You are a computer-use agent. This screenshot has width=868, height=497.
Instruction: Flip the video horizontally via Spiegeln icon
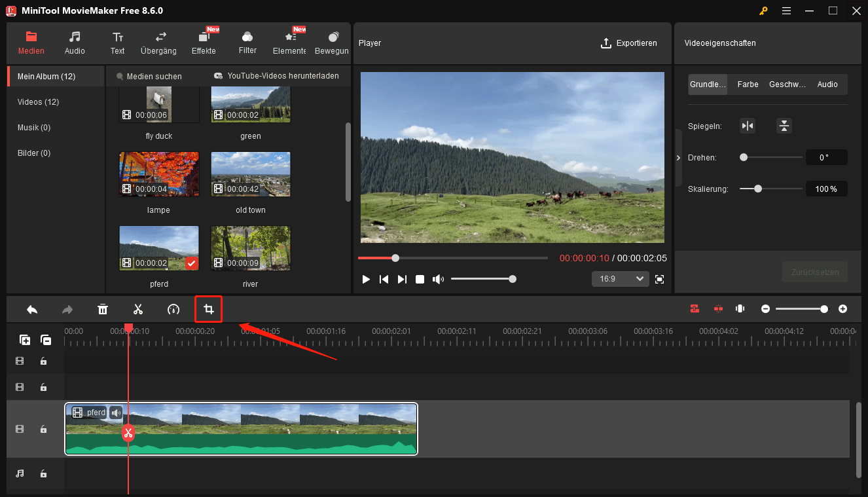[748, 125]
